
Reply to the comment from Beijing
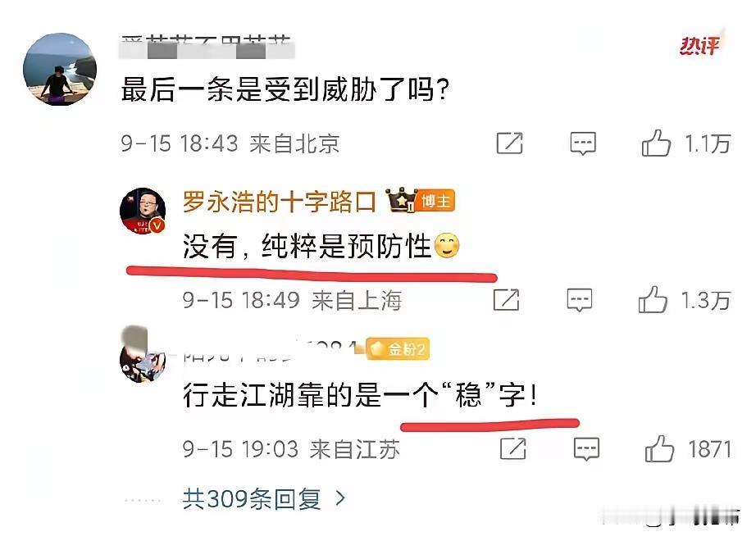coord(583,143)
